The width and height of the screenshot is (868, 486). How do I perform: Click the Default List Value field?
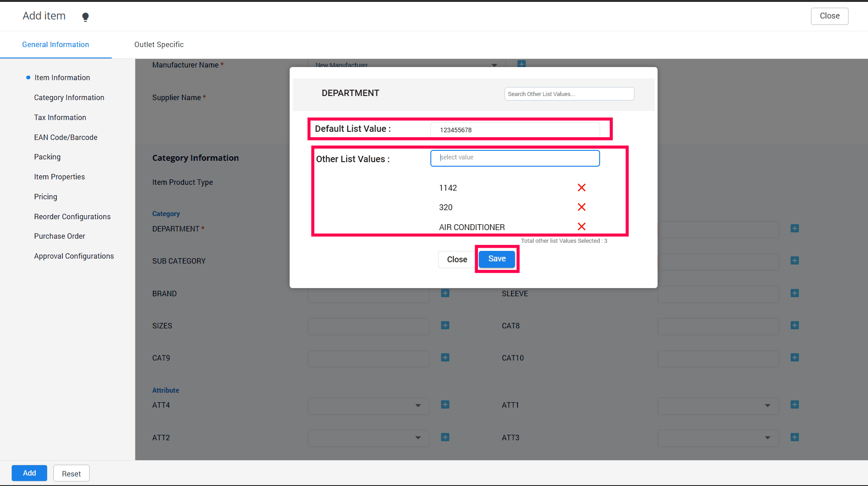click(515, 130)
